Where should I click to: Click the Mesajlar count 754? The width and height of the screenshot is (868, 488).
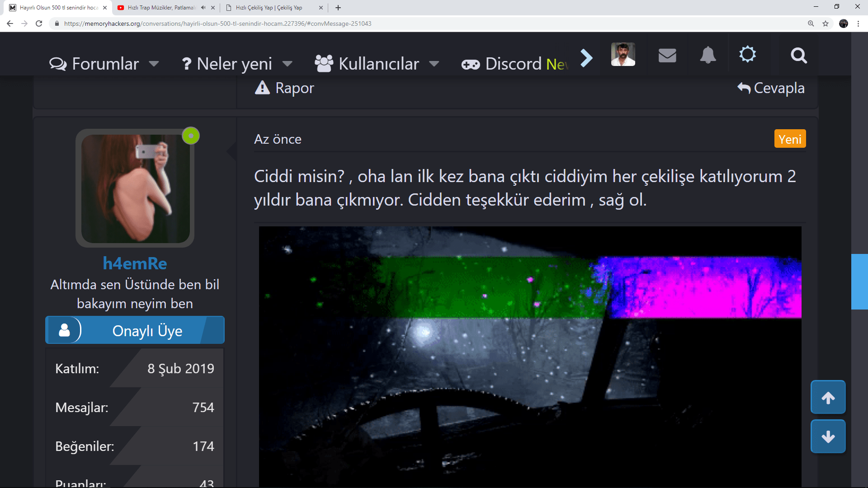(203, 407)
